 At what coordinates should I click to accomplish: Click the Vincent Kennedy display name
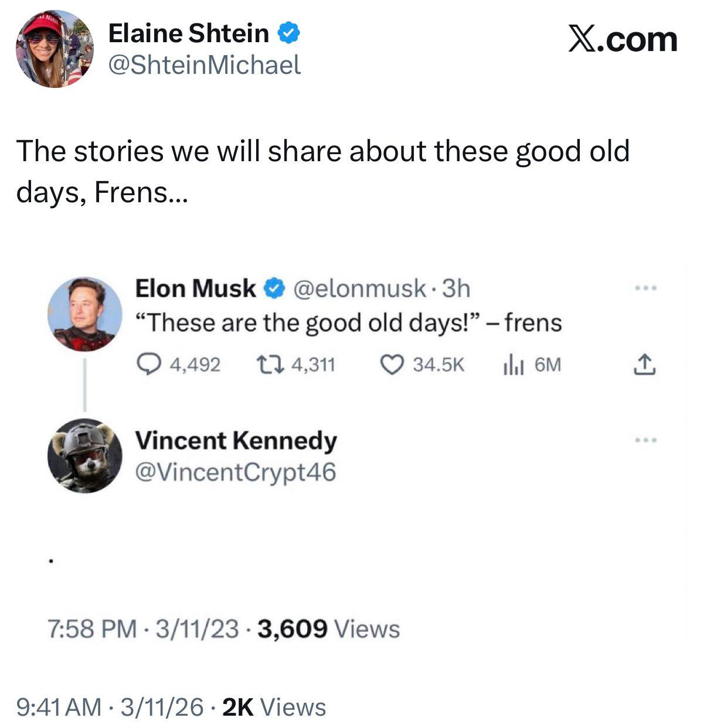point(236,441)
